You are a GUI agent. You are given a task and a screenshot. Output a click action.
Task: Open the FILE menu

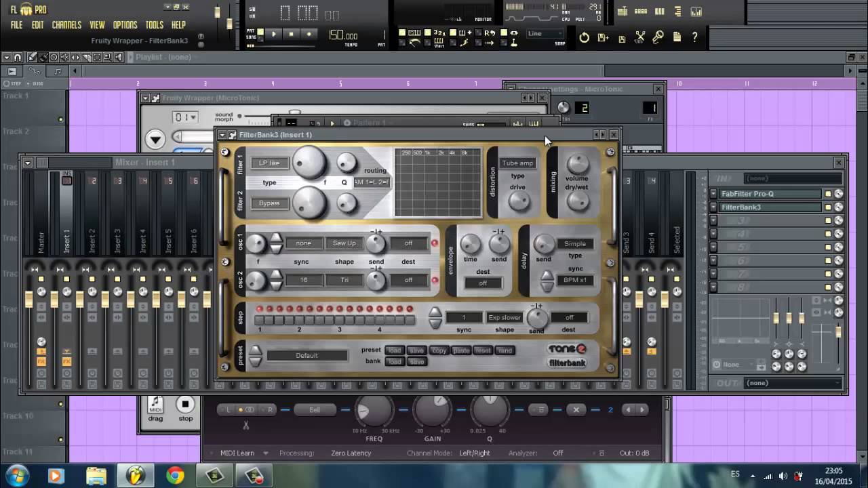[x=16, y=25]
